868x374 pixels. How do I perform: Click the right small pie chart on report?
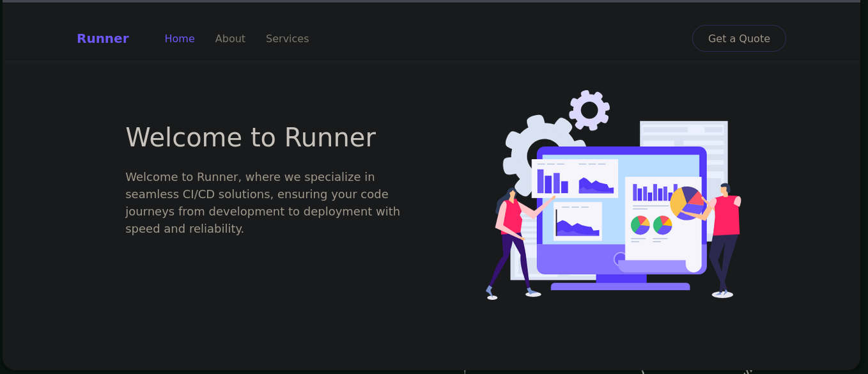(662, 225)
